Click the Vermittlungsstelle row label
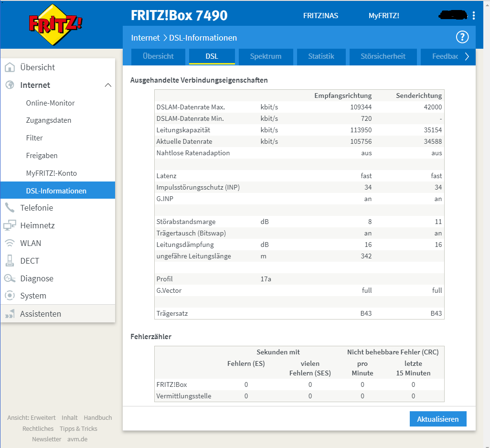Image resolution: width=490 pixels, height=448 pixels. pos(184,396)
